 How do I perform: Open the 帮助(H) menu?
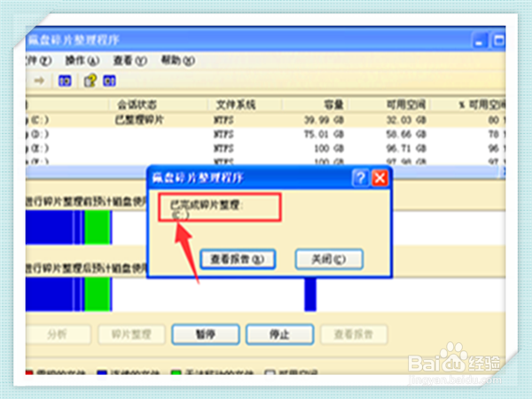pyautogui.click(x=178, y=60)
